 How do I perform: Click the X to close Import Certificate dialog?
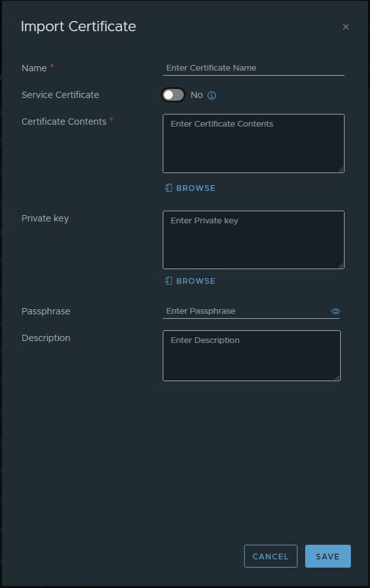click(x=345, y=27)
